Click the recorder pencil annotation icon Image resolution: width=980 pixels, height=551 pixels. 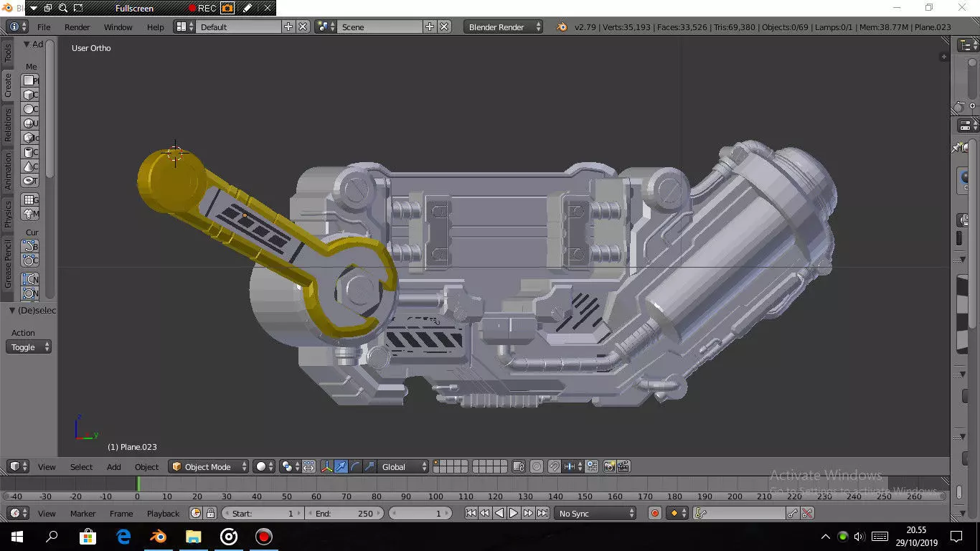[x=247, y=8]
